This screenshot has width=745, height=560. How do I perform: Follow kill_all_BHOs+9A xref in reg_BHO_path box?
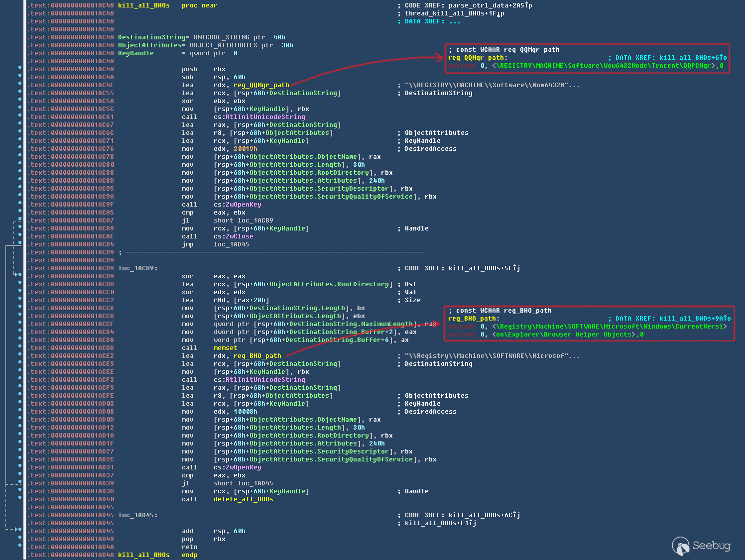[695, 319]
